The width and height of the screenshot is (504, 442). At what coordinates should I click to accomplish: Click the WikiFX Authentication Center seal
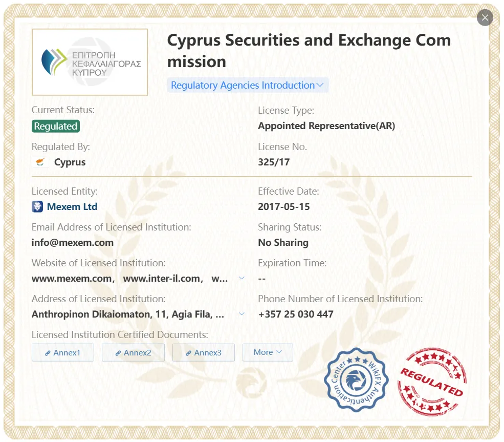tap(356, 380)
